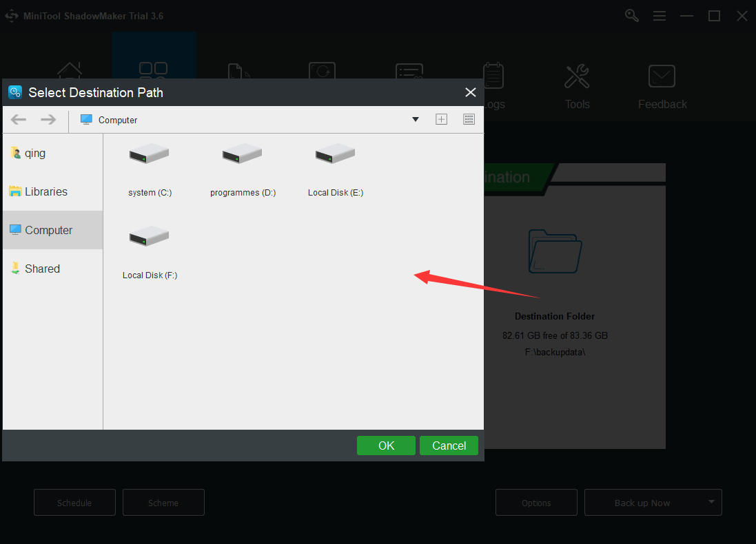The width and height of the screenshot is (756, 544).
Task: Select the system (C:) drive
Action: (150, 169)
